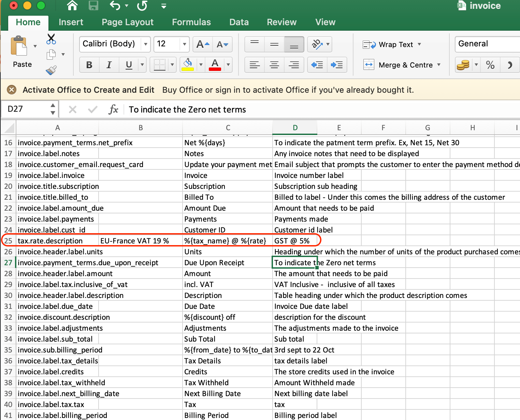The width and height of the screenshot is (520, 420).
Task: Open the Review tab
Action: coord(281,22)
